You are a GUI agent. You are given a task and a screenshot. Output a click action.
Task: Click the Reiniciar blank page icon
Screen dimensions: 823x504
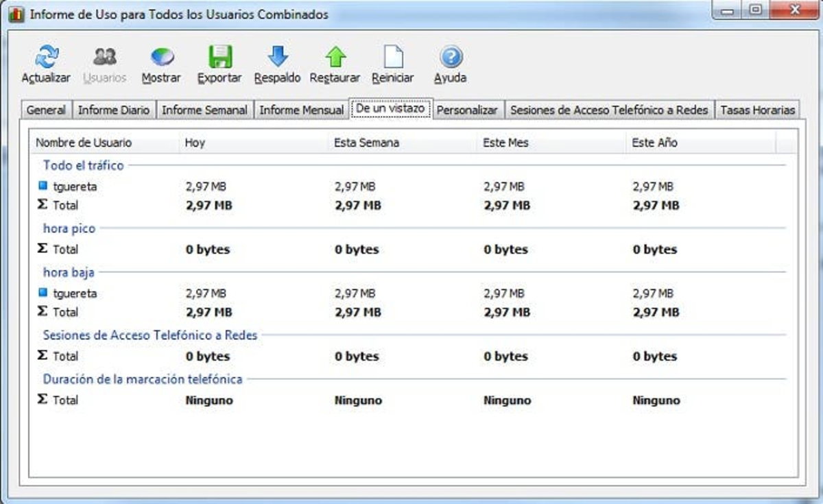393,56
